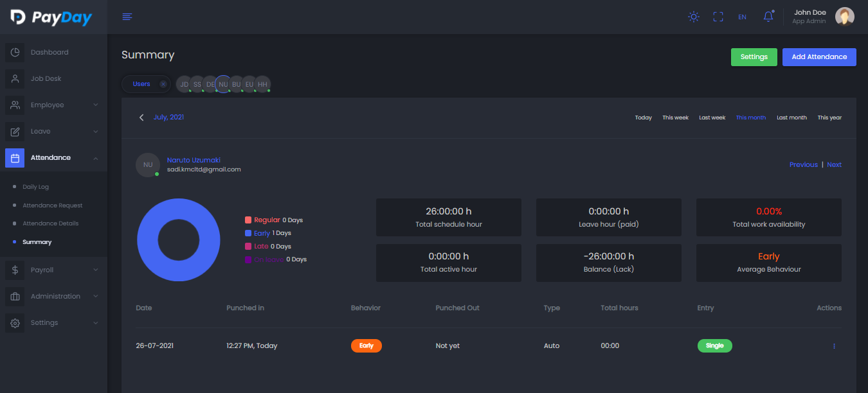The height and width of the screenshot is (393, 868).
Task: Click the Administration briefcase icon
Action: click(15, 297)
